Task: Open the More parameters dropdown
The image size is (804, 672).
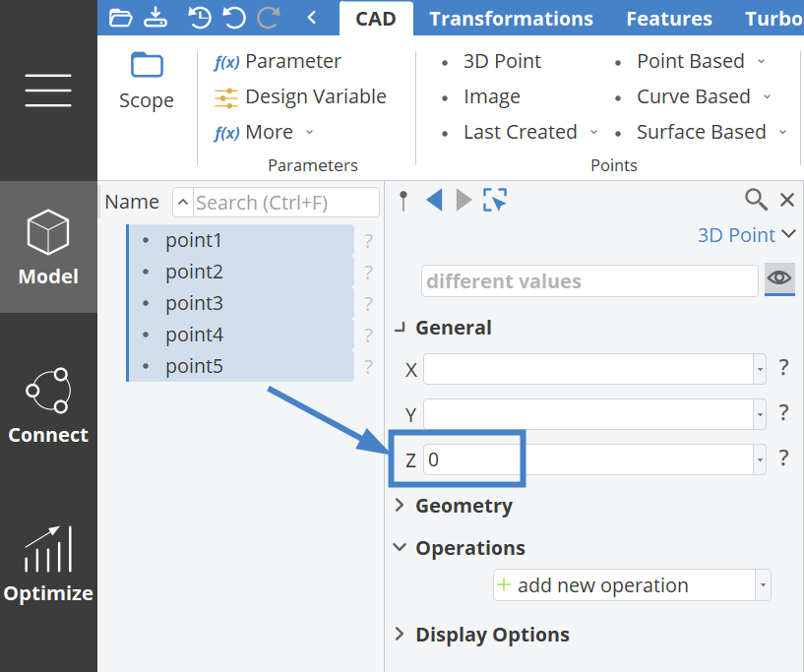Action: [264, 132]
